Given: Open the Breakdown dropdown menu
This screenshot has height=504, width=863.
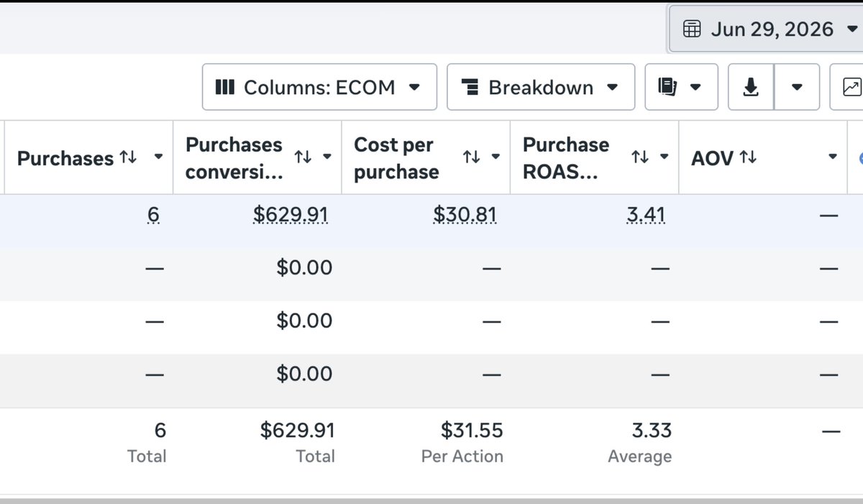Looking at the screenshot, I should [x=541, y=87].
